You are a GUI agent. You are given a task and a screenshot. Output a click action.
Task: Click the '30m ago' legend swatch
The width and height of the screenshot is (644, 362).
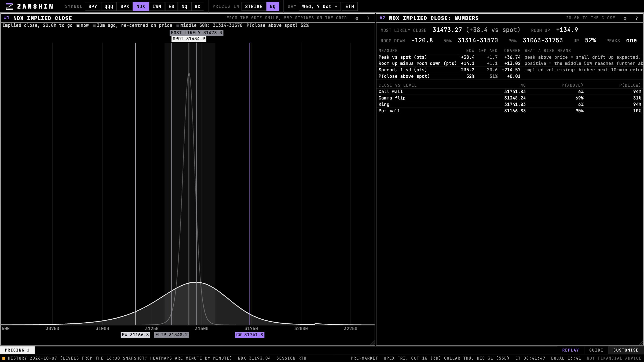pyautogui.click(x=94, y=26)
